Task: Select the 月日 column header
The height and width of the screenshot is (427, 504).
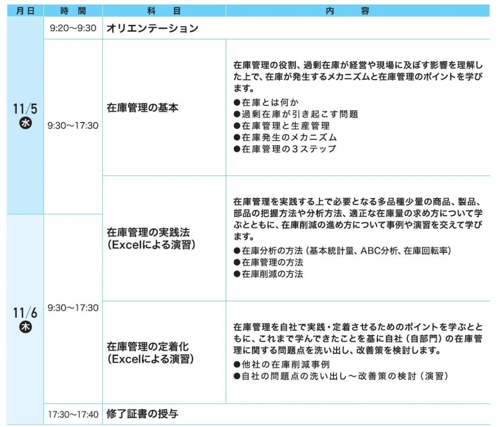Action: (25, 11)
